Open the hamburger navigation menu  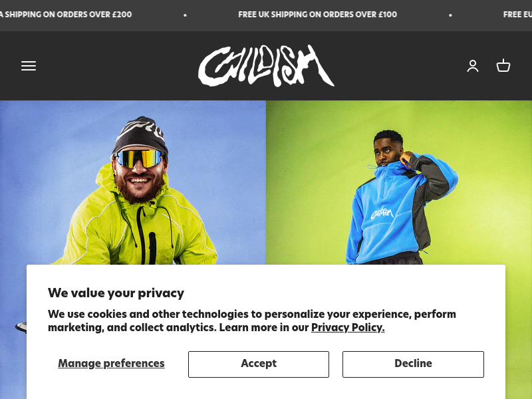(29, 66)
